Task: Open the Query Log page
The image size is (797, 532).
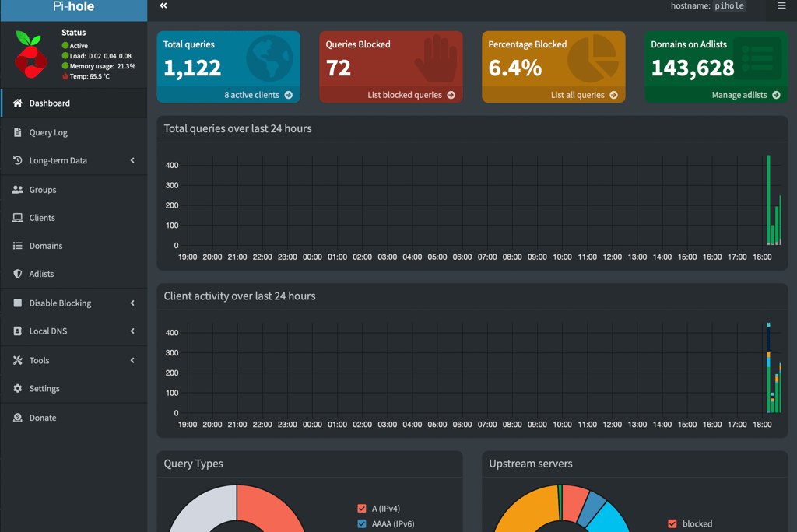Action: click(74, 132)
